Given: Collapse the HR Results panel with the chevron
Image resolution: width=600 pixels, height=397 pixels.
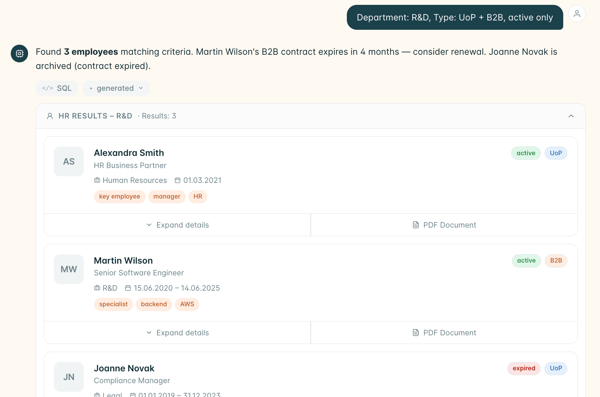Looking at the screenshot, I should click(x=571, y=116).
